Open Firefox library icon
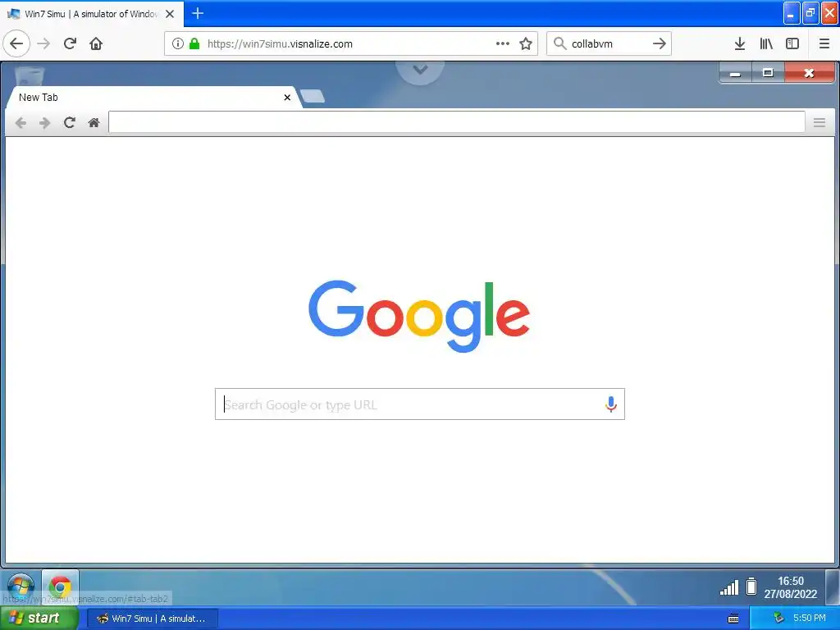Image resolution: width=840 pixels, height=630 pixels. [x=766, y=43]
